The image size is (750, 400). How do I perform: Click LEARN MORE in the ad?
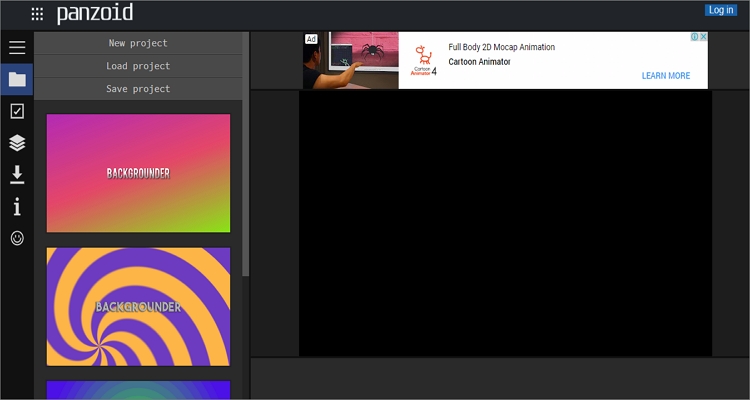click(x=666, y=76)
